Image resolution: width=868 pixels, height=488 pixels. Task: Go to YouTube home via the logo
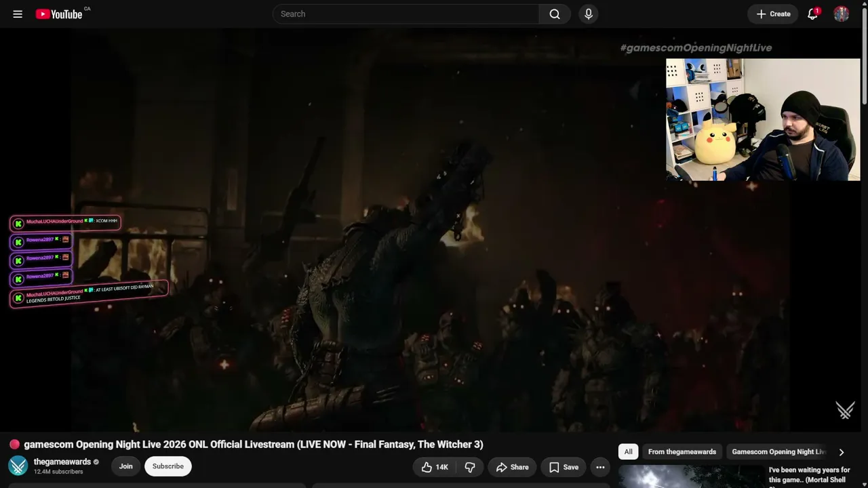point(59,14)
